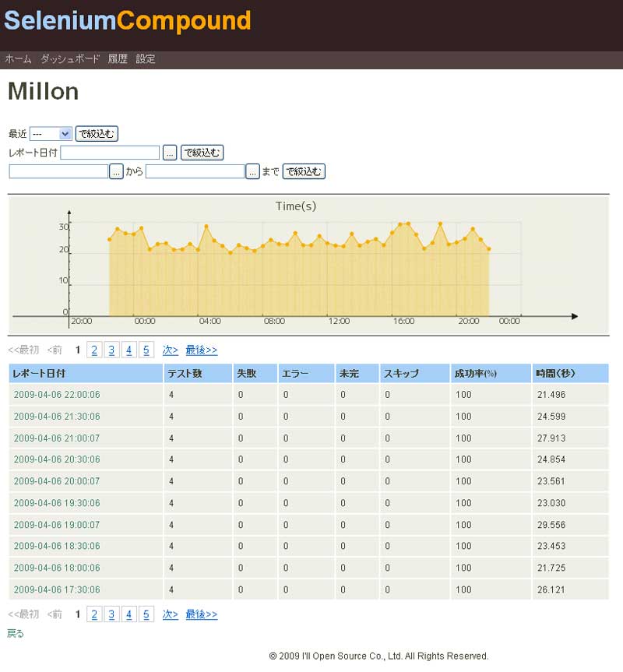Click the 04:00 chart axis label
Image resolution: width=623 pixels, height=672 pixels.
210,321
